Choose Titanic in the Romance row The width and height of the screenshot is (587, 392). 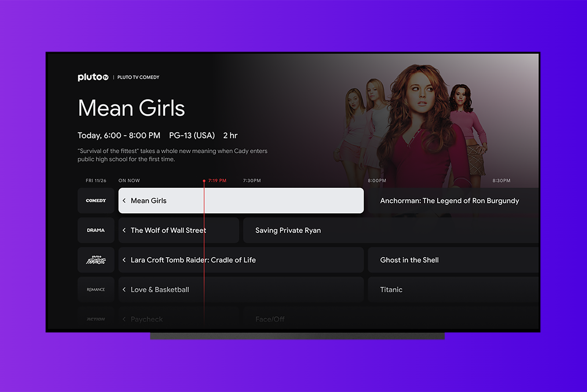tap(391, 290)
